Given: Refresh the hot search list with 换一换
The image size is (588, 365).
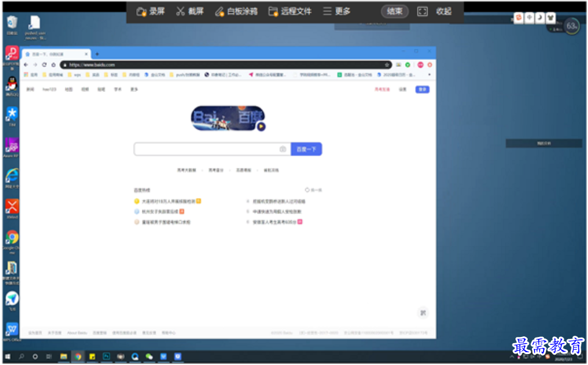Looking at the screenshot, I should coord(314,190).
